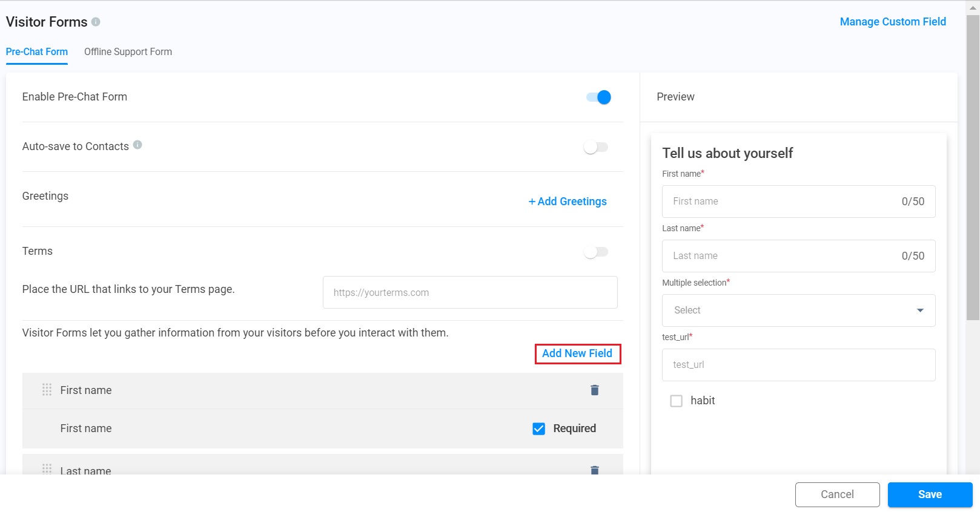
Task: Turn on Auto-save to Contacts switch
Action: (596, 147)
